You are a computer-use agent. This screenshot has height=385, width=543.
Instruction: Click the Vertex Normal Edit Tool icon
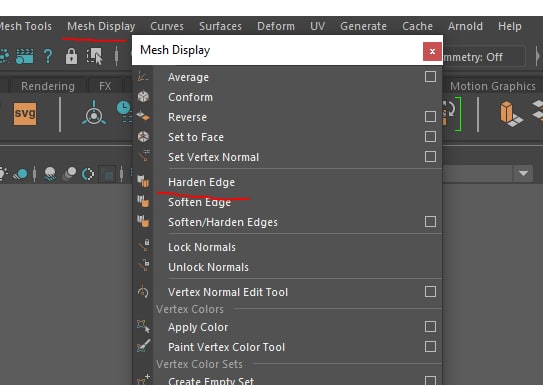coord(143,292)
